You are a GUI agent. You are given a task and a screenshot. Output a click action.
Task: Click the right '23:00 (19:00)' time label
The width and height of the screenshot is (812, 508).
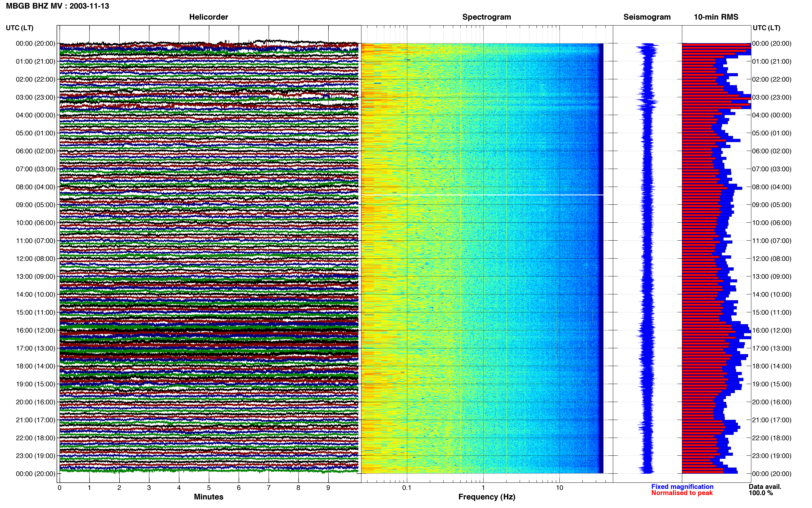point(772,456)
